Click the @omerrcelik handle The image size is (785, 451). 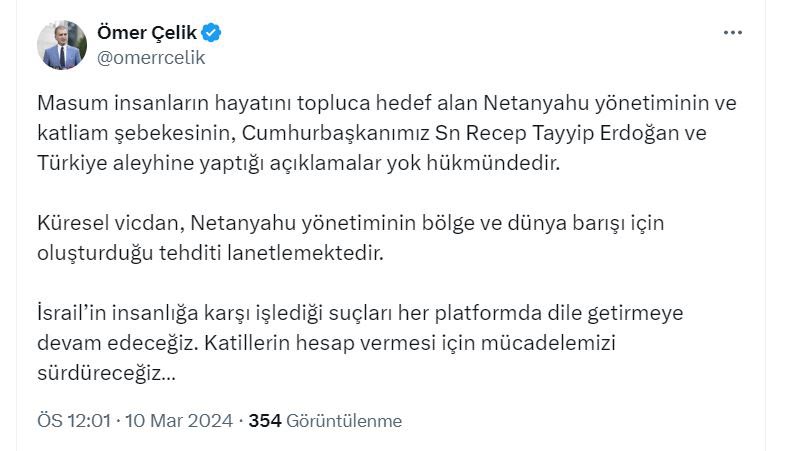(x=150, y=57)
